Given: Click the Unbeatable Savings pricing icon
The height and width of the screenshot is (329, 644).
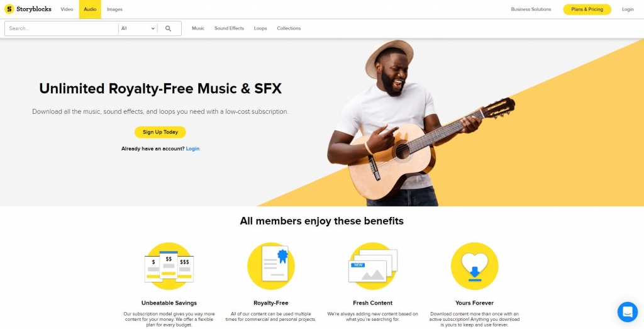Looking at the screenshot, I should pyautogui.click(x=169, y=266).
